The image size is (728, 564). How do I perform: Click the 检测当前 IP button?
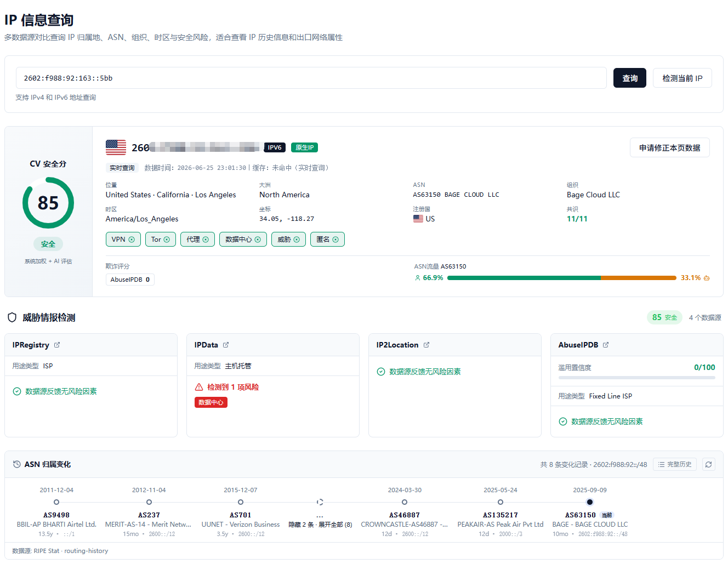682,78
